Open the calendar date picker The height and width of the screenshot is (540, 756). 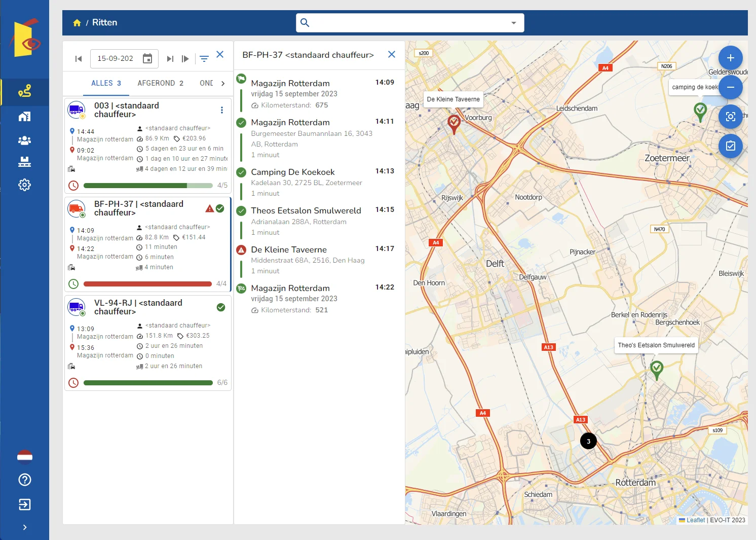(x=147, y=59)
